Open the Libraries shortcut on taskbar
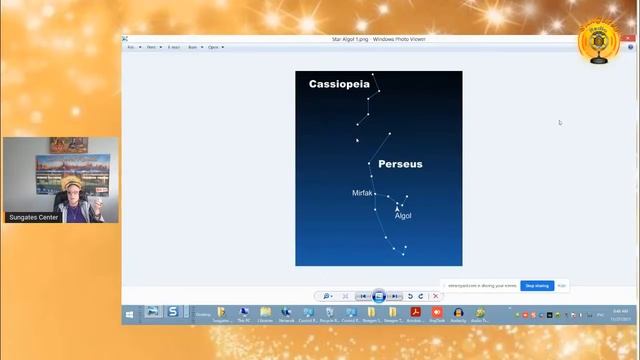 265,314
